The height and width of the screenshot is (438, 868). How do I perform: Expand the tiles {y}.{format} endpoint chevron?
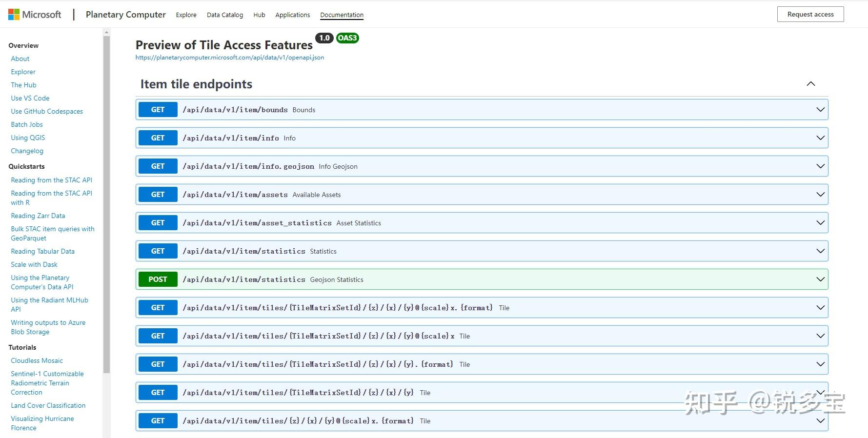821,364
